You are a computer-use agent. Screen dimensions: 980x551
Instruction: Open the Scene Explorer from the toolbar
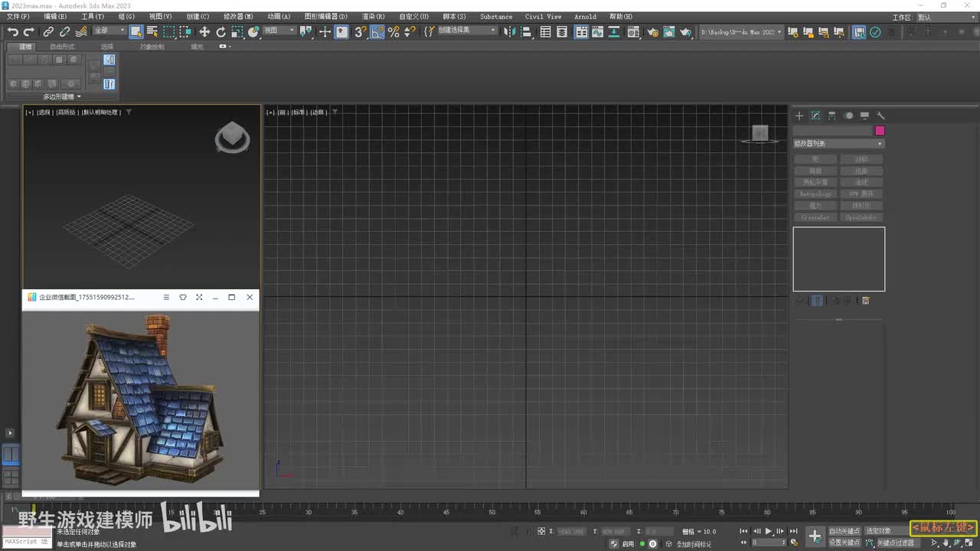point(546,32)
